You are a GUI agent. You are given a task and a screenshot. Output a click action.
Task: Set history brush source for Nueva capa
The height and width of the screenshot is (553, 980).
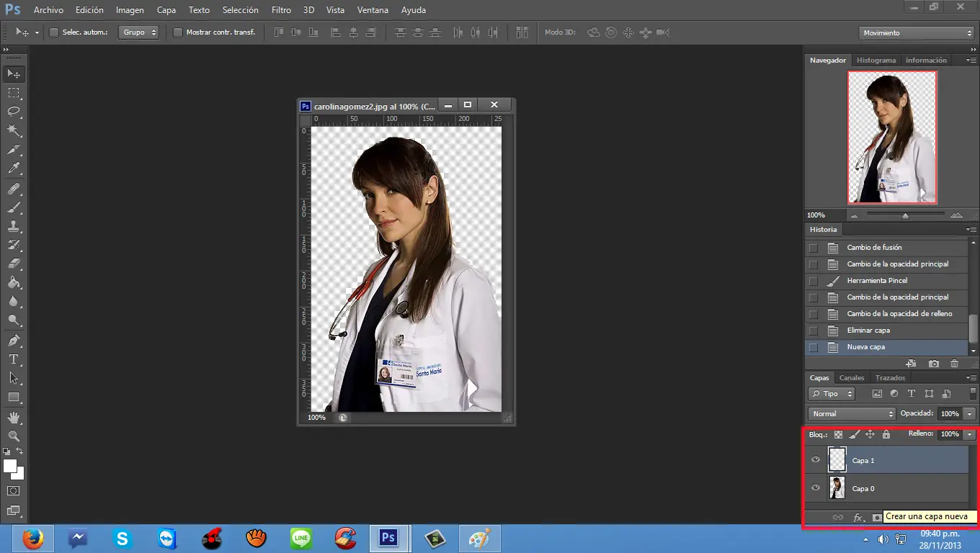coord(814,347)
